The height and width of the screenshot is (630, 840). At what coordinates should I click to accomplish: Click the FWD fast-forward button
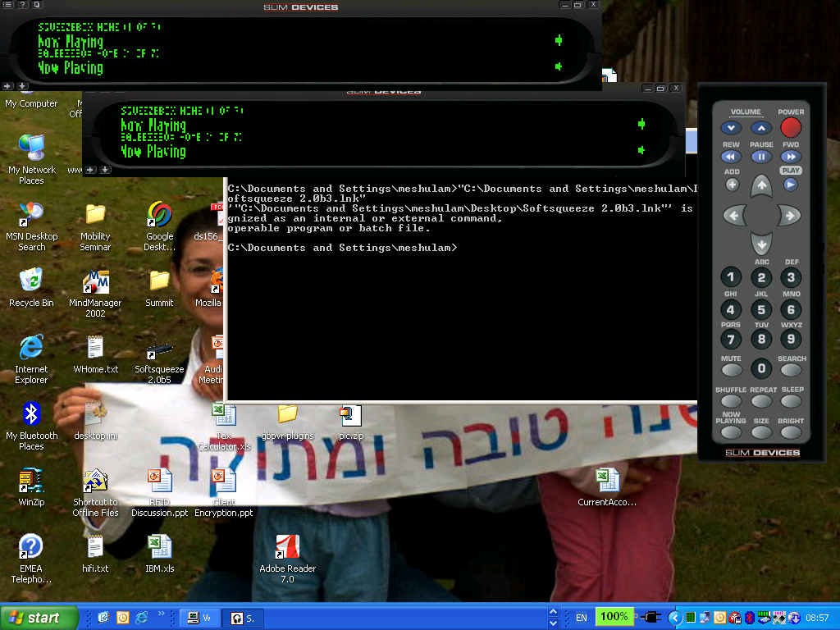pos(790,157)
